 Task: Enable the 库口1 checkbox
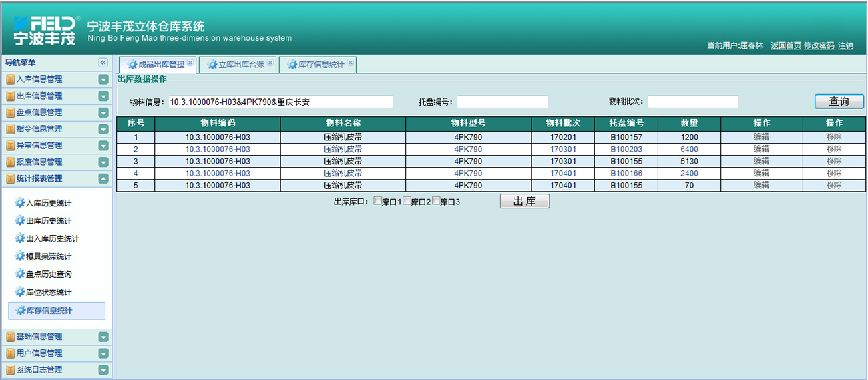pos(377,201)
